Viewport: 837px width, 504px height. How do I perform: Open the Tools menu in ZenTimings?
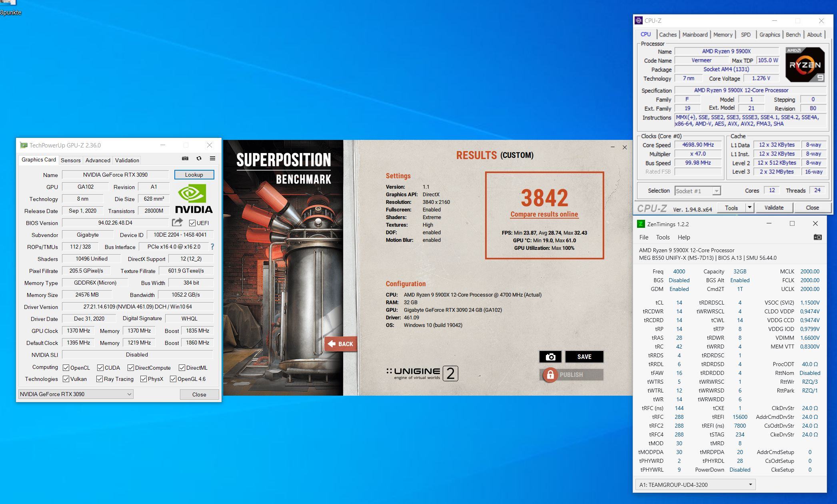662,237
